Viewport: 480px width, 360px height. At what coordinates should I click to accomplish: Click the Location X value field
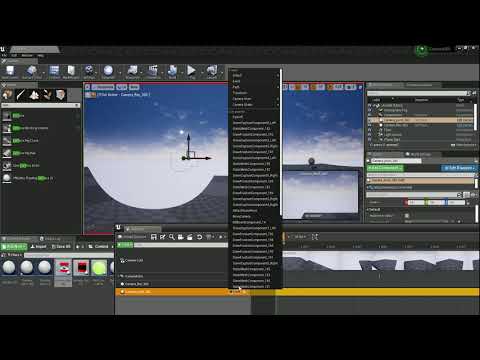point(416,203)
